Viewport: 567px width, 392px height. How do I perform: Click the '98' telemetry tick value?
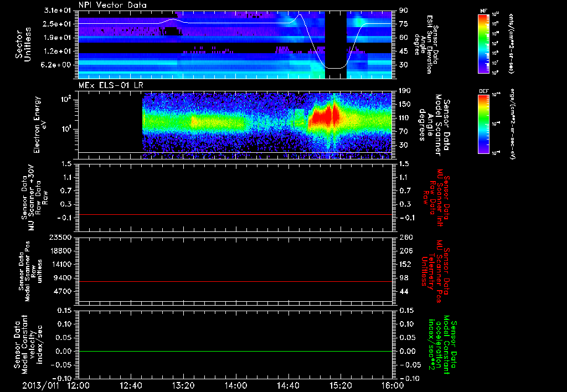(404, 278)
